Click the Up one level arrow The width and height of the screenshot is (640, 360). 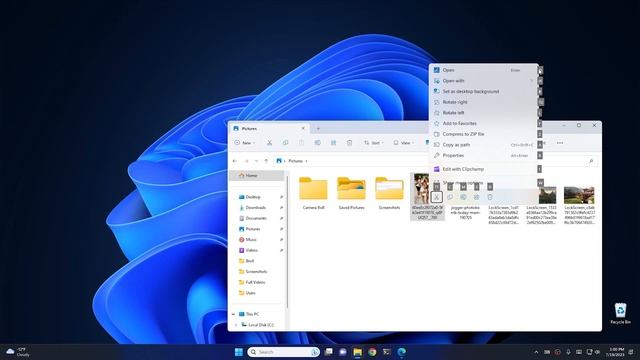[x=266, y=161]
